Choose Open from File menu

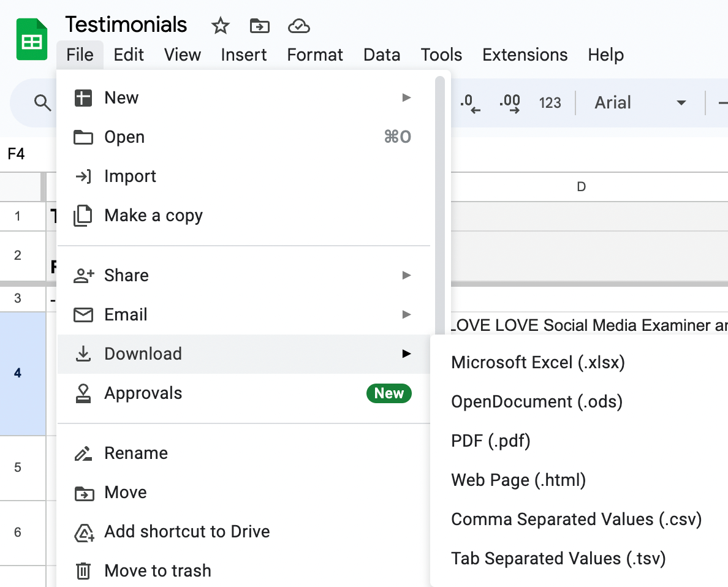(x=244, y=137)
